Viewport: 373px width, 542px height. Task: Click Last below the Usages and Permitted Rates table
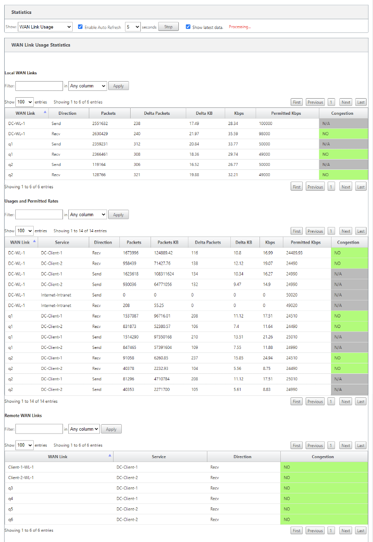361,401
